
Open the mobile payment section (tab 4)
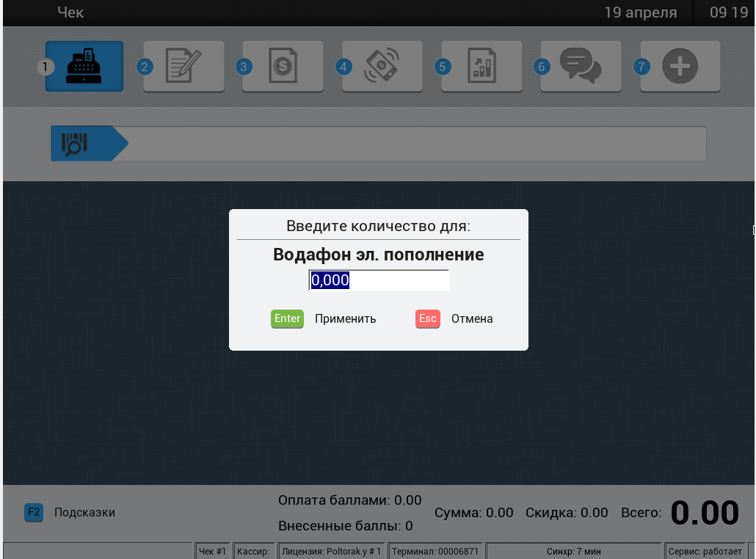[382, 66]
